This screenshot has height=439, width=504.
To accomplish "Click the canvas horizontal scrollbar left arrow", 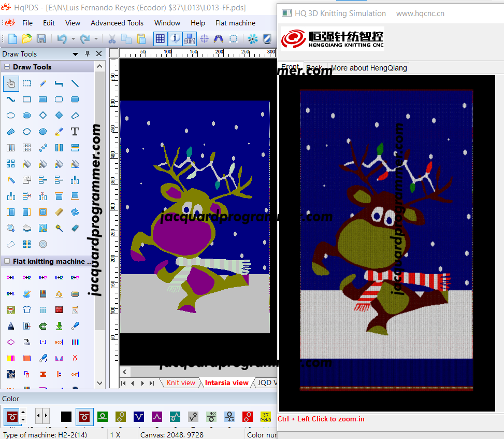I will (125, 372).
